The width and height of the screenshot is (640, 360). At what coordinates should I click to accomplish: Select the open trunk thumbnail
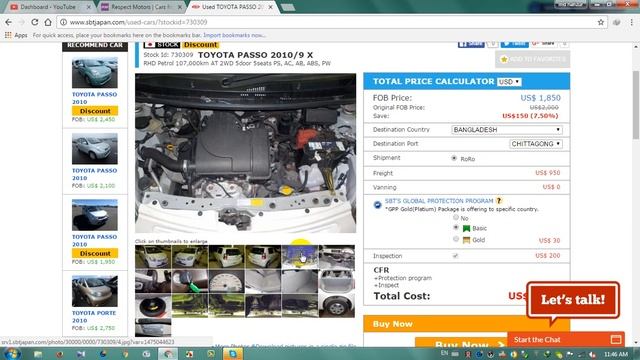337,281
